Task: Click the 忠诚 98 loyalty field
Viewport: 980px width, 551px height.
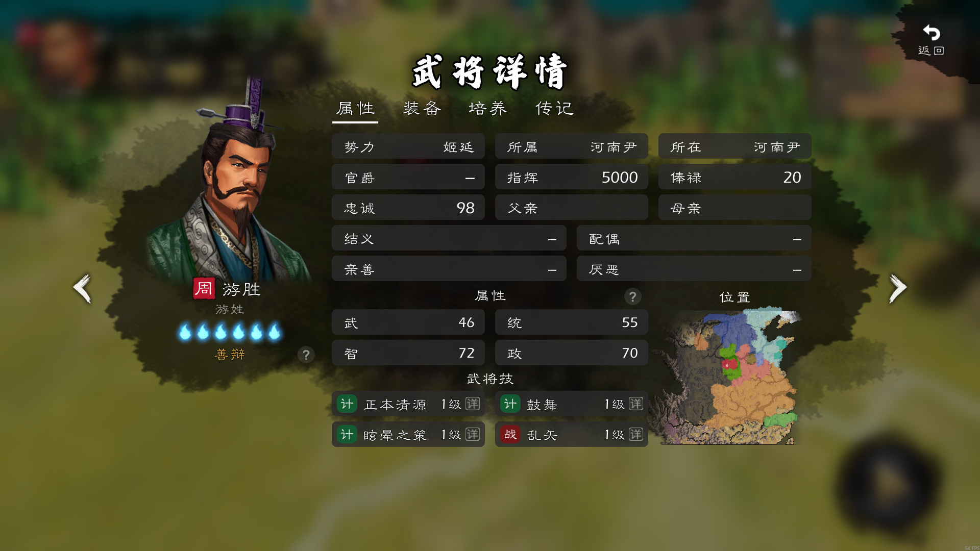Action: (x=408, y=208)
